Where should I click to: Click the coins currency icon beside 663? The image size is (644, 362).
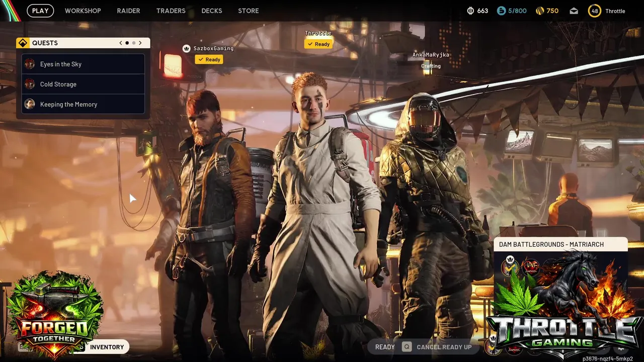[471, 11]
